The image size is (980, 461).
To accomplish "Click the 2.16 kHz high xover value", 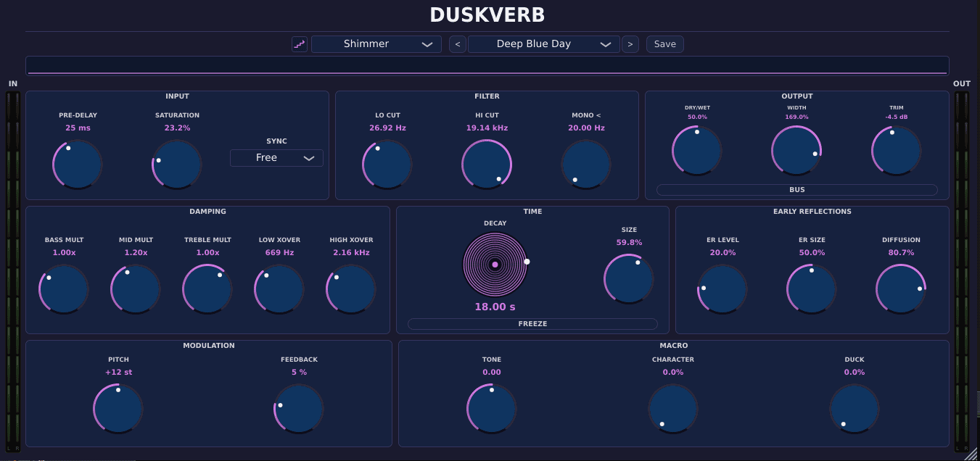I will point(351,253).
